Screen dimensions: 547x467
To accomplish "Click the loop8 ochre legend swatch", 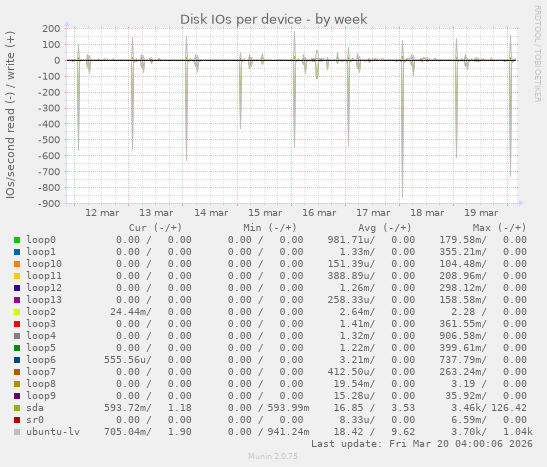I will 17,384.
